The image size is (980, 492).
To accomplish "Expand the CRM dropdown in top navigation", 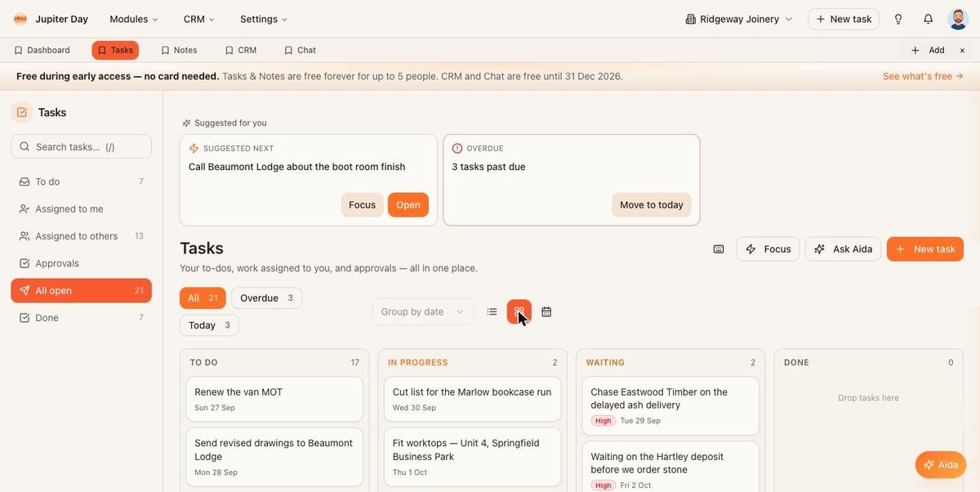I will 199,19.
